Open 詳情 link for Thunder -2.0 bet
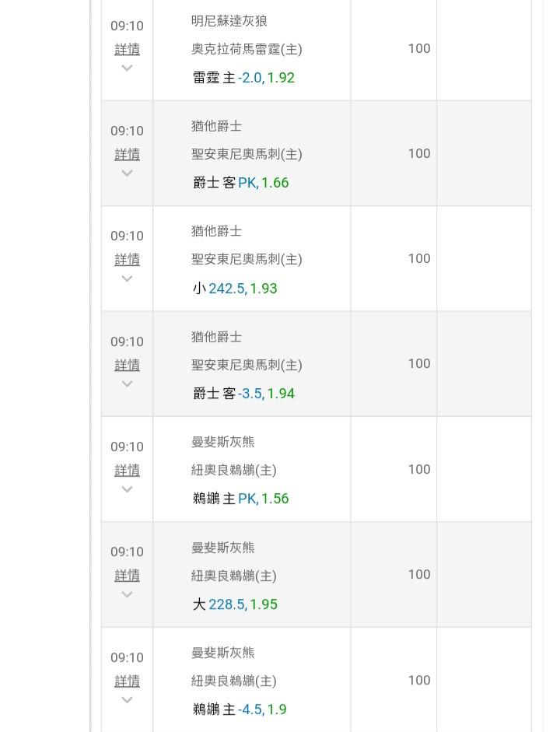 [128, 49]
